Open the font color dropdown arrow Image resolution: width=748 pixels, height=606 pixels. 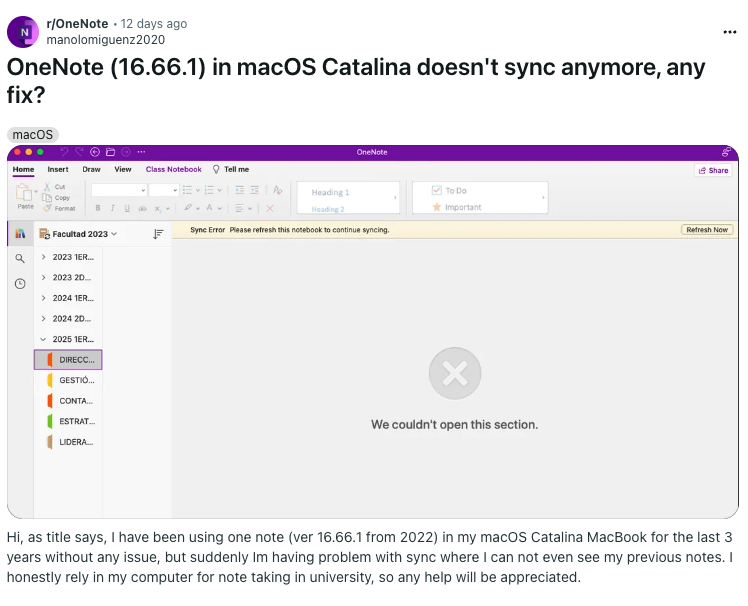pyautogui.click(x=219, y=209)
